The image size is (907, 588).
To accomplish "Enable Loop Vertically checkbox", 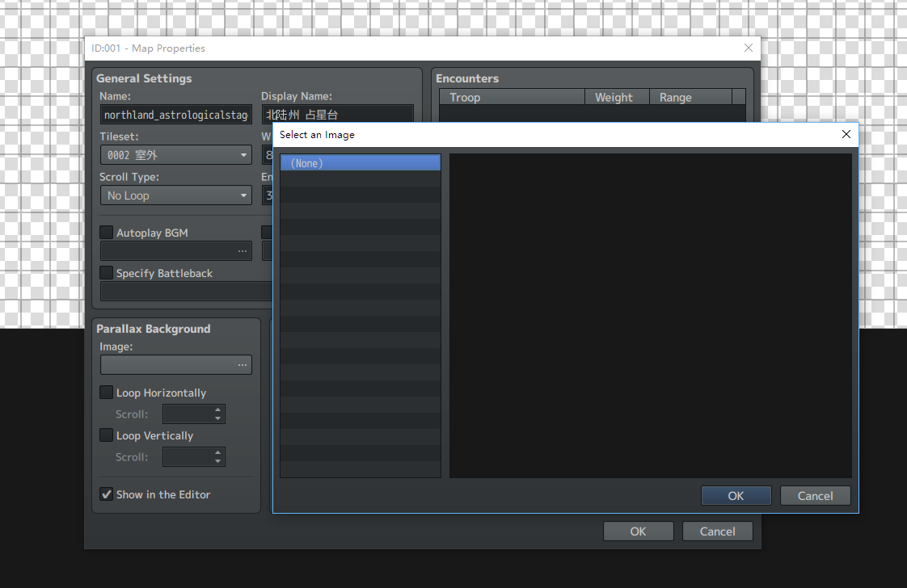I will [107, 435].
